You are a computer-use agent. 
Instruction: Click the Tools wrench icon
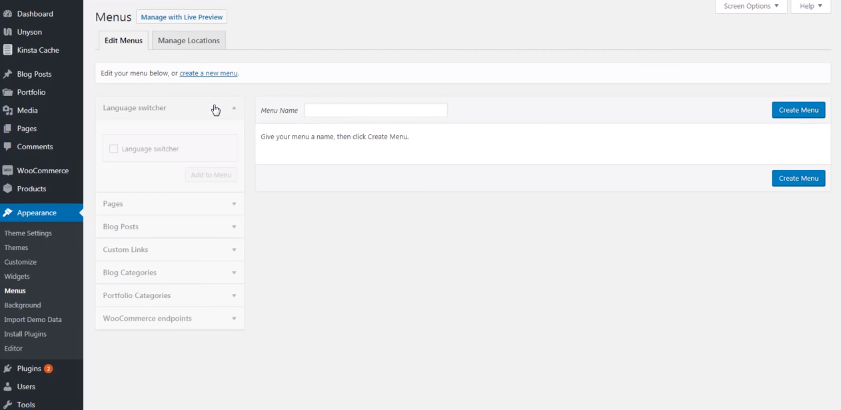point(8,405)
